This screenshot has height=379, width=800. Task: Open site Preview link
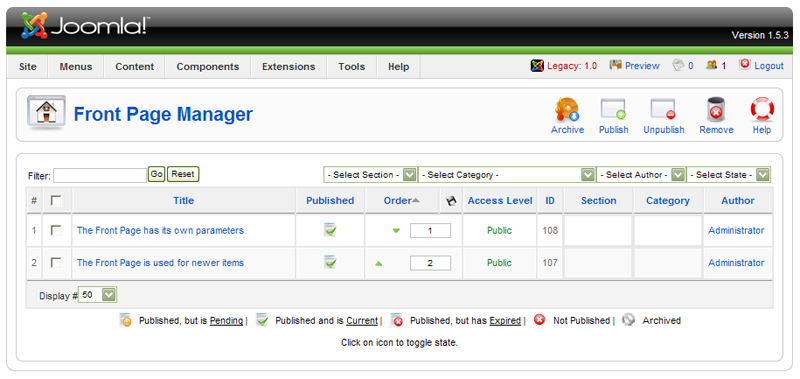click(x=634, y=66)
